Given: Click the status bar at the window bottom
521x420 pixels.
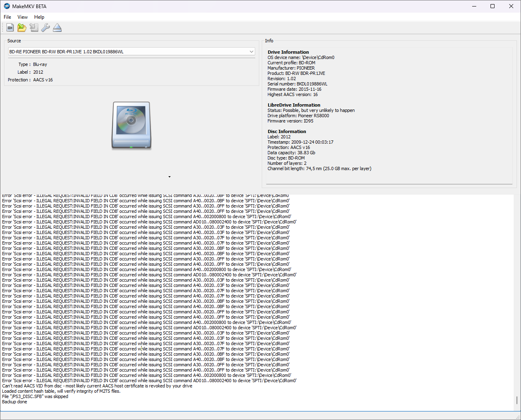Looking at the screenshot, I should pos(260,416).
